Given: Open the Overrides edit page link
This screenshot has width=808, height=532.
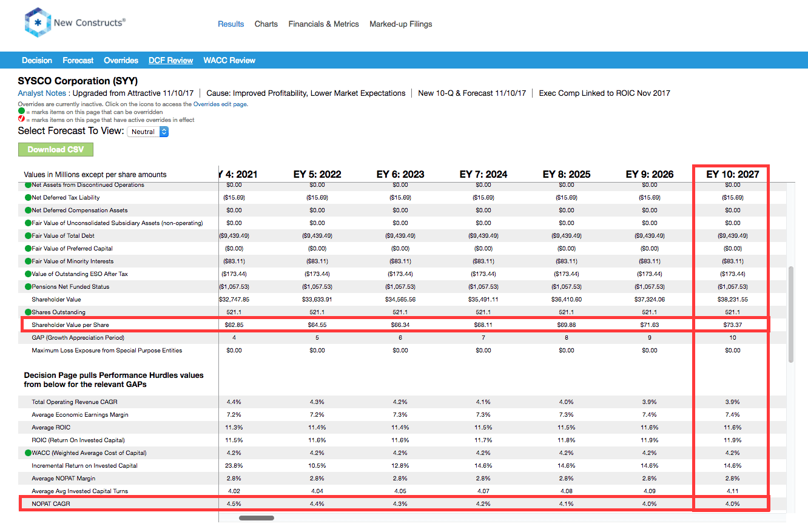Looking at the screenshot, I should pyautogui.click(x=220, y=104).
